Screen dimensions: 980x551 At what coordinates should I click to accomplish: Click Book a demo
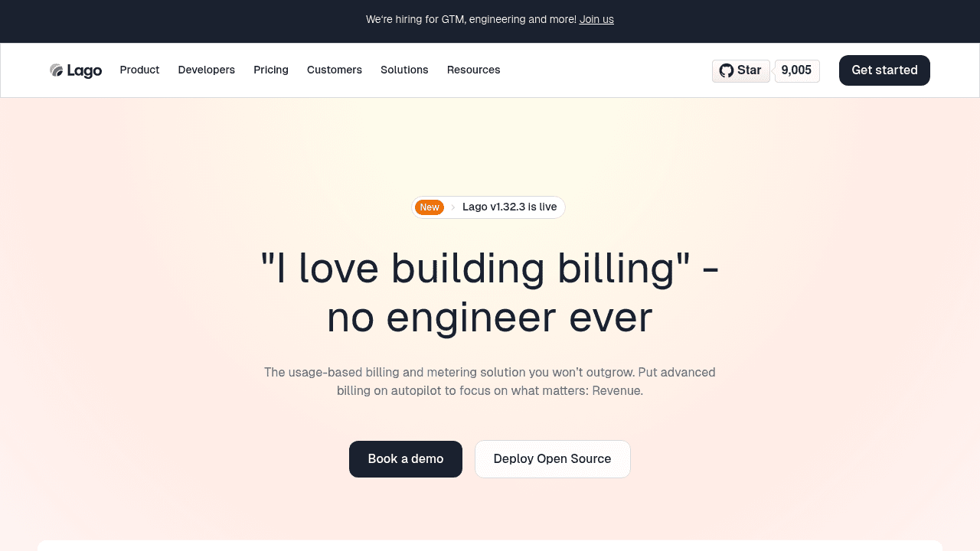point(406,459)
